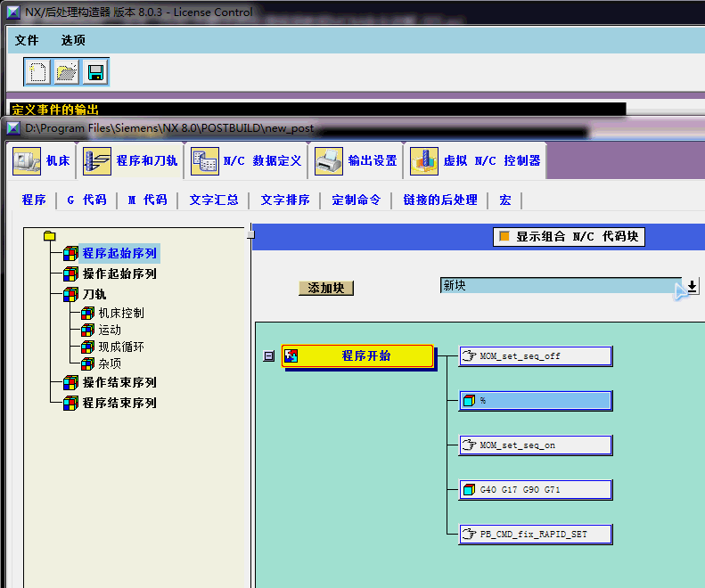Screen dimensions: 705x588
Task: Select 操作起始序列 in the tree
Action: (x=119, y=274)
